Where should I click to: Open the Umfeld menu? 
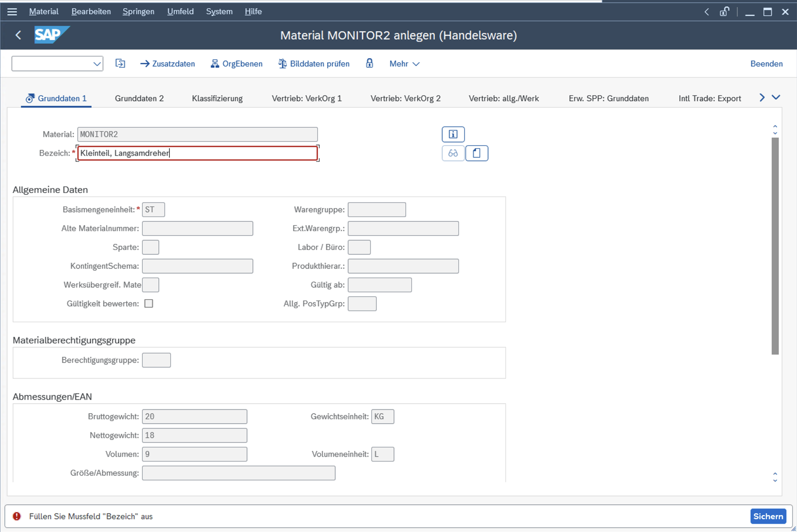[180, 12]
